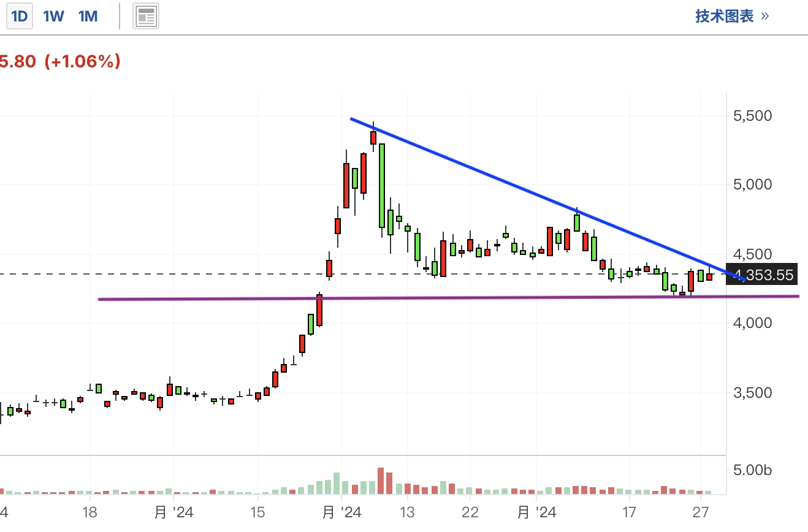The height and width of the screenshot is (532, 808).
Task: Click the 5,500 price axis label
Action: click(x=752, y=116)
